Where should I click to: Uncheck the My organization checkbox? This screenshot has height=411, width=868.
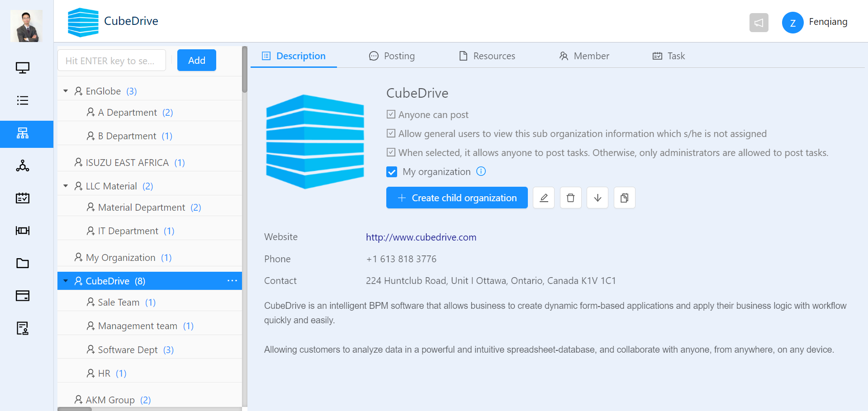coord(392,172)
